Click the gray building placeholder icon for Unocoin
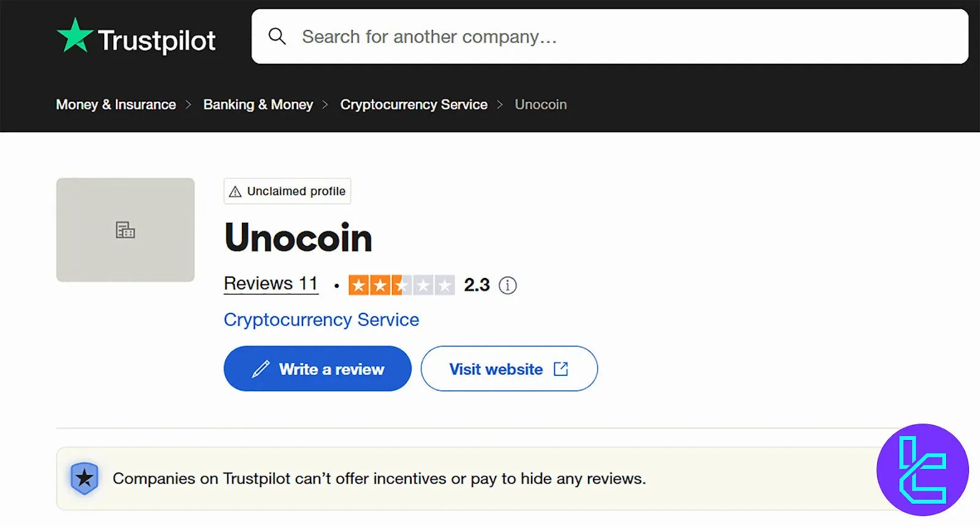The height and width of the screenshot is (527, 980). coord(125,231)
